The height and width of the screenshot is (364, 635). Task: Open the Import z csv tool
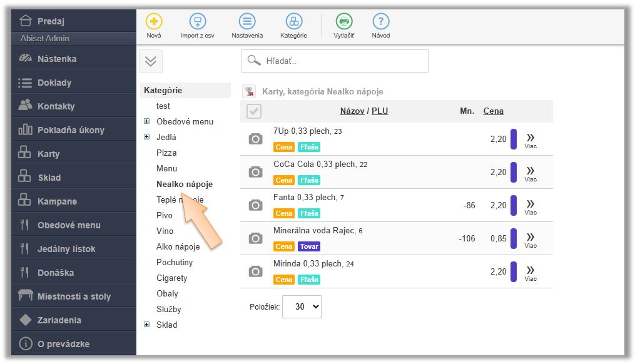pos(198,22)
